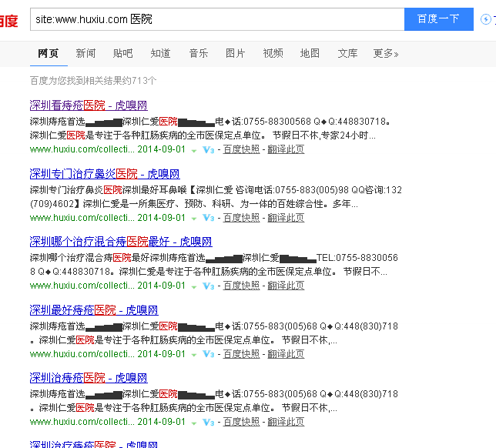The image size is (496, 448).
Task: Select the 网页 tab
Action: point(49,53)
